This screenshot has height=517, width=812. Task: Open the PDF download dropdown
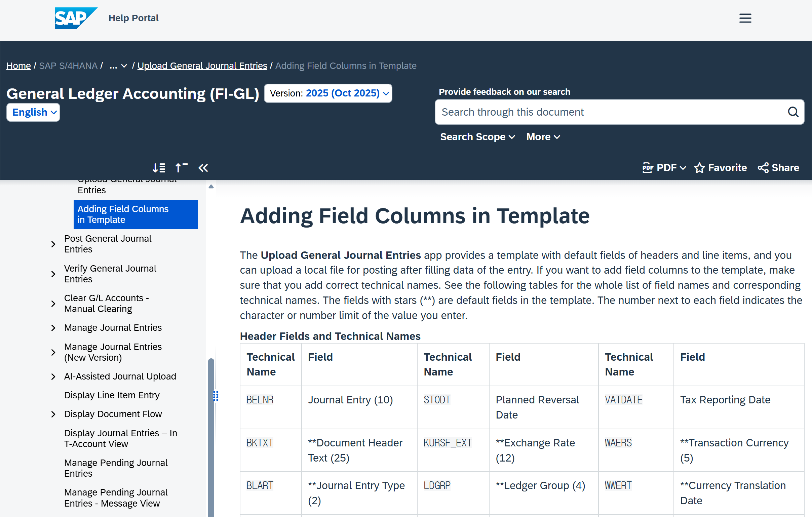click(664, 168)
